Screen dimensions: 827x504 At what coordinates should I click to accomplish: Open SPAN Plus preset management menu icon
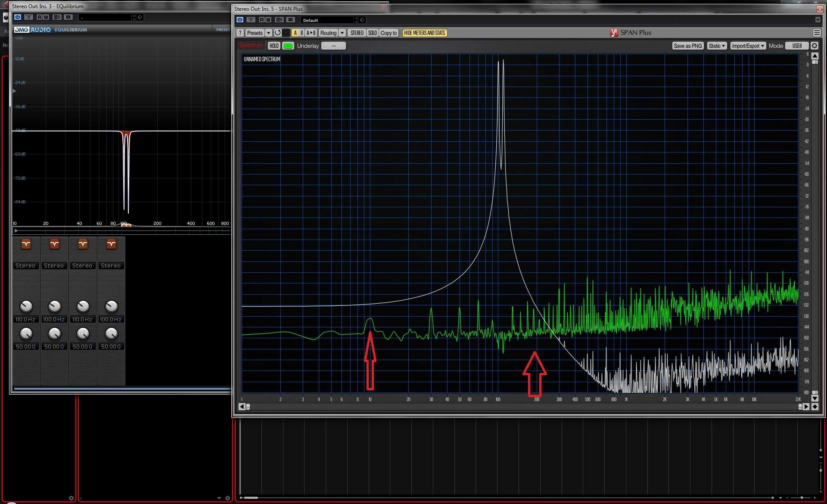pos(291,20)
